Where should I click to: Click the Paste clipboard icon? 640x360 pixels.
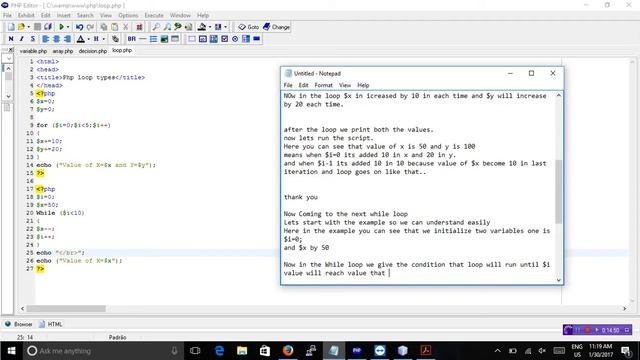tap(115, 27)
